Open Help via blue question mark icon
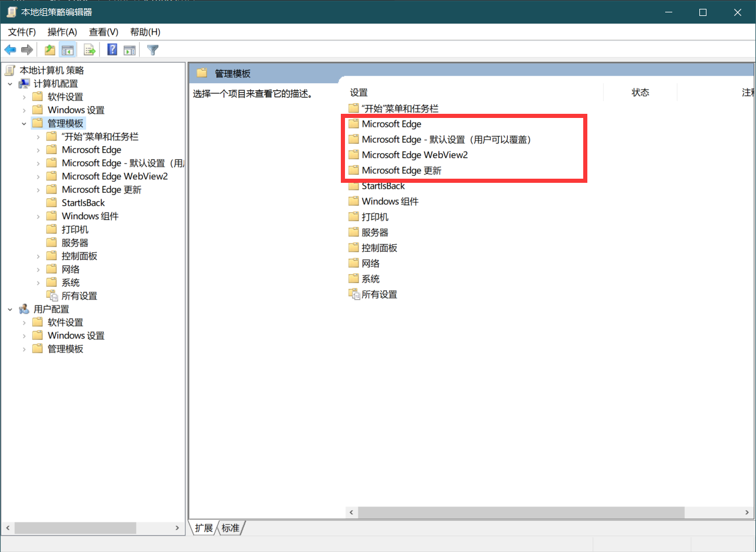 tap(112, 50)
